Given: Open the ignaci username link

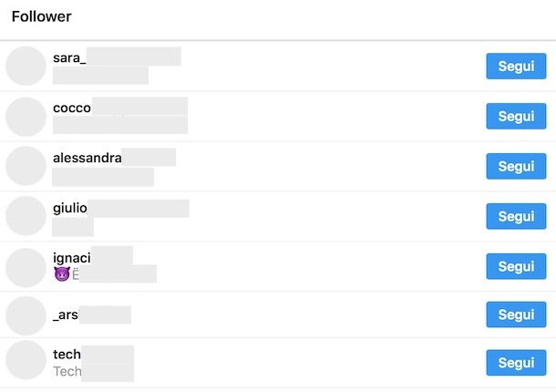Looking at the screenshot, I should pos(72,257).
